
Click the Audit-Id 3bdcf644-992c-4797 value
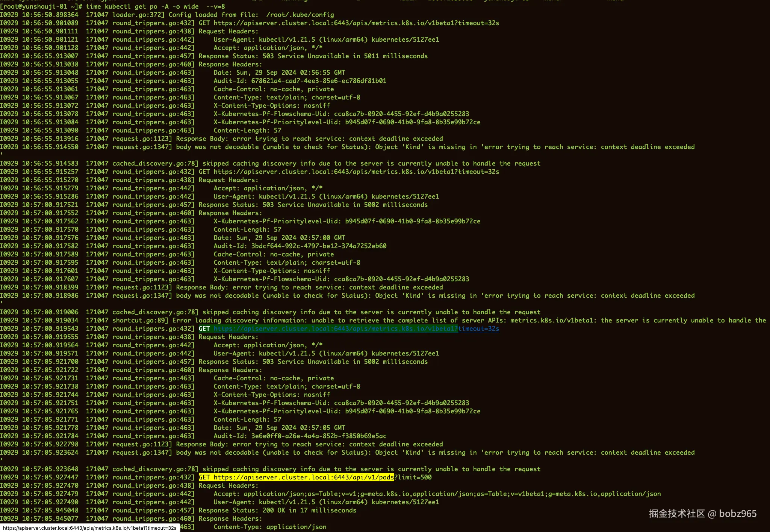click(319, 246)
